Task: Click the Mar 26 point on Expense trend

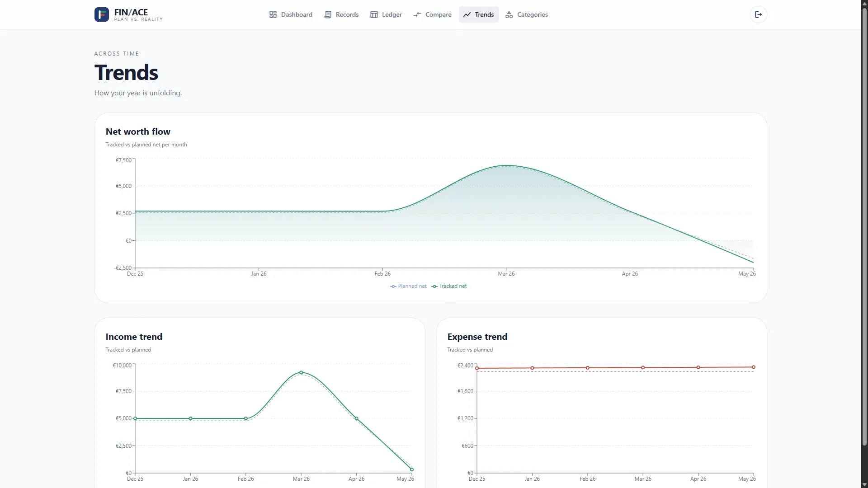Action: pyautogui.click(x=643, y=367)
